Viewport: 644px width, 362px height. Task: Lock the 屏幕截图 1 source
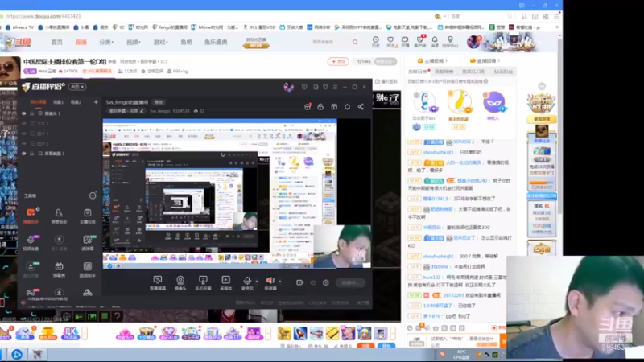(32, 154)
